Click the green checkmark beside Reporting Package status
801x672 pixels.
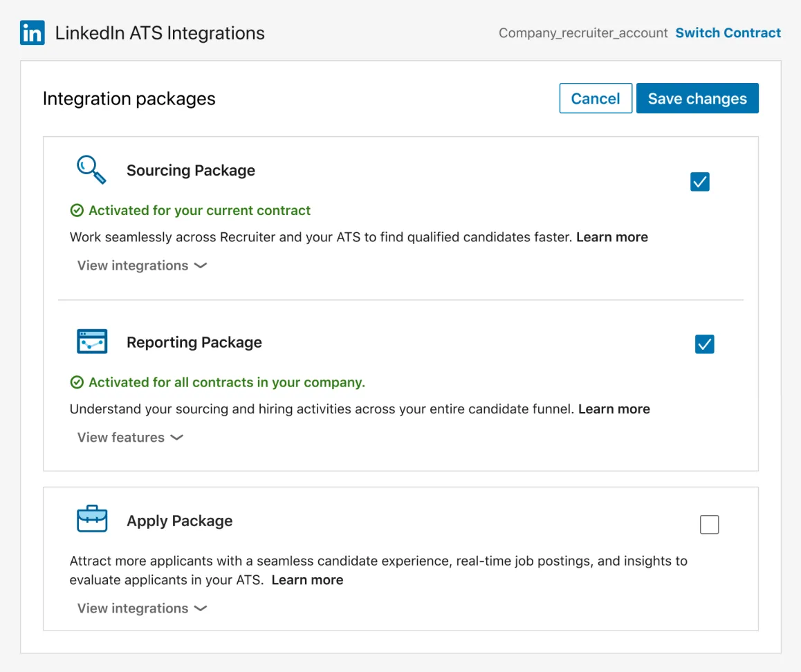point(77,382)
